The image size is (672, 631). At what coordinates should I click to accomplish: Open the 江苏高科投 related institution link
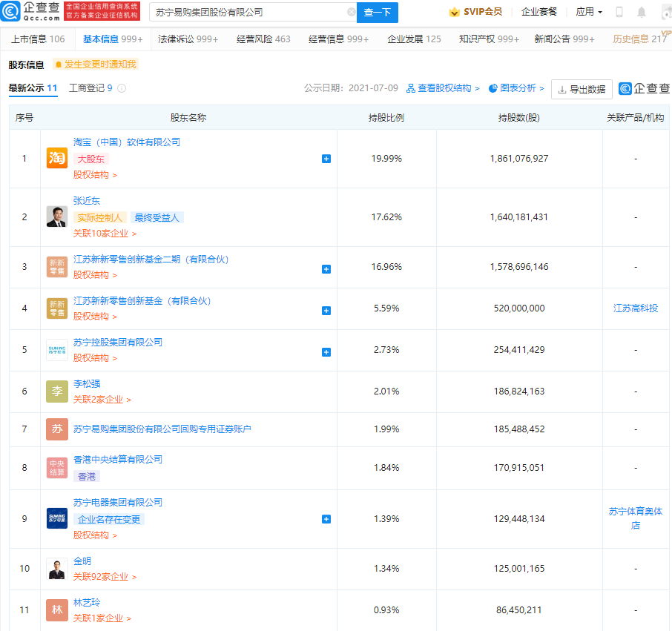(636, 308)
